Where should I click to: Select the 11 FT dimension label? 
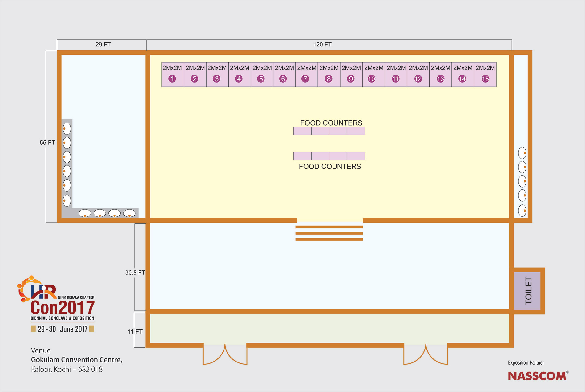coord(135,332)
